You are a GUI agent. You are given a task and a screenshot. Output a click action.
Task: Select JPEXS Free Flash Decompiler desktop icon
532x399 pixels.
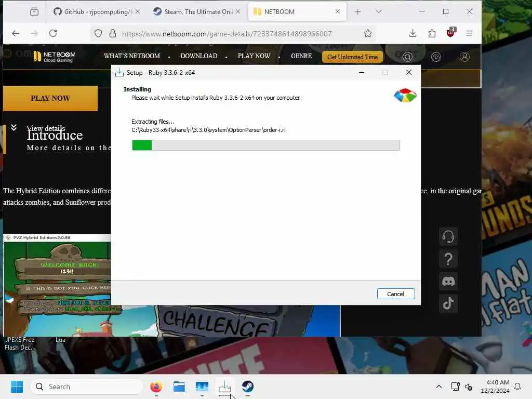(20, 343)
